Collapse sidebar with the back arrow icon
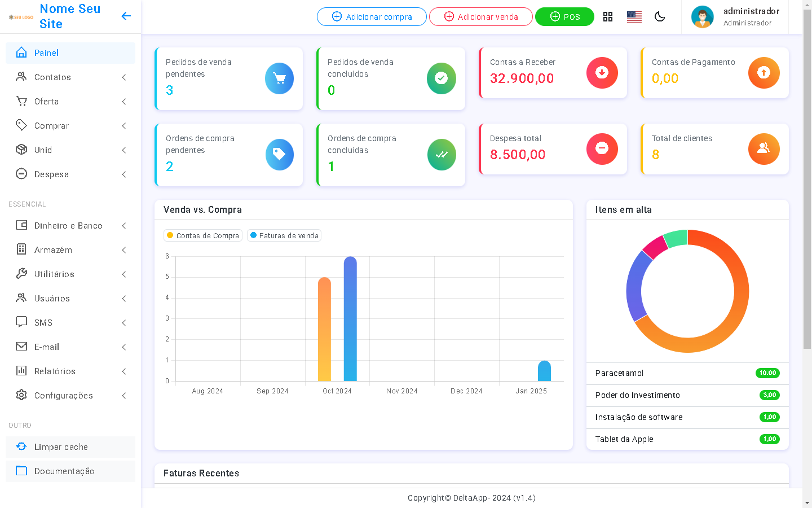This screenshot has height=508, width=812. pyautogui.click(x=126, y=16)
